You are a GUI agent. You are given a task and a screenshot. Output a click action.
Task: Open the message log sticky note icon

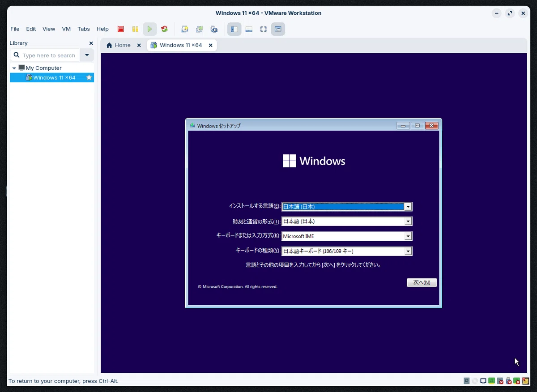click(525, 381)
